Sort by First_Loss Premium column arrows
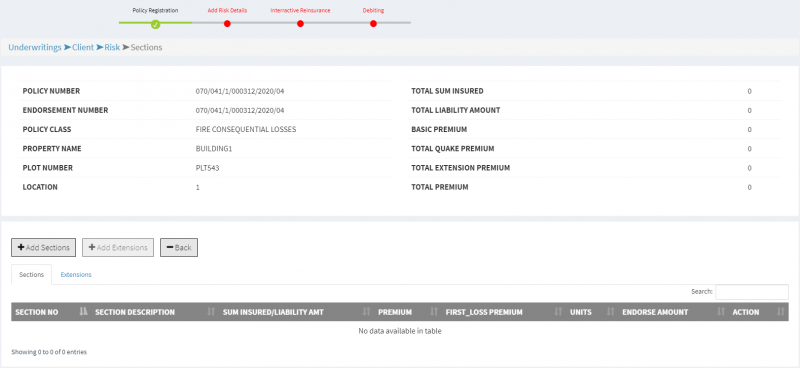 pos(558,312)
